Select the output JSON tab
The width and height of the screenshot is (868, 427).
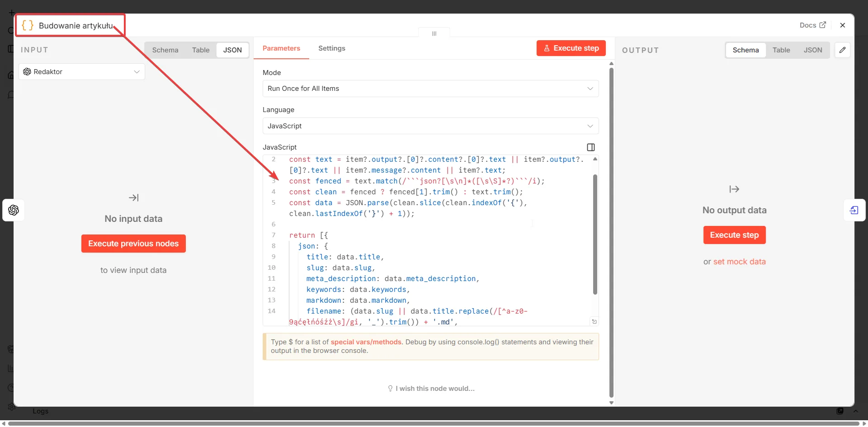(812, 50)
